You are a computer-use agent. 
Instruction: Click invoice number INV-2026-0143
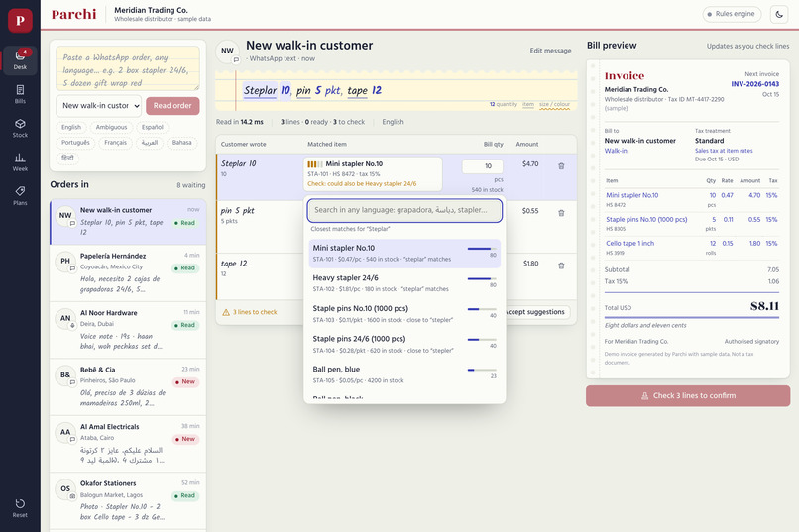tap(754, 84)
